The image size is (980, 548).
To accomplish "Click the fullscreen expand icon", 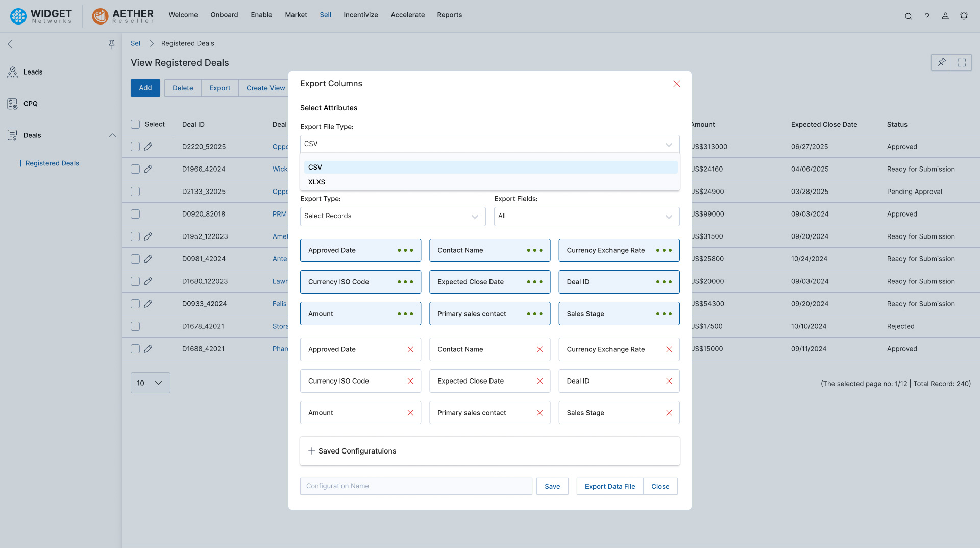I will [962, 63].
